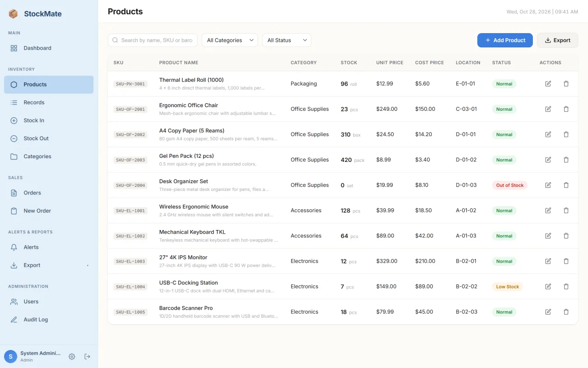Edit Desk Organizer Set product
Screen dimensions: 588x368
tap(548, 185)
